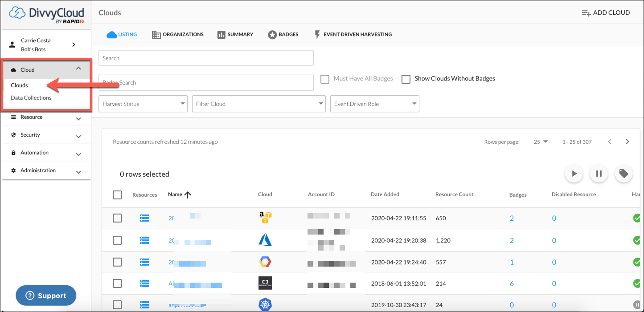Go to previous page of clouds
Image resolution: width=644 pixels, height=312 pixels.
click(609, 142)
